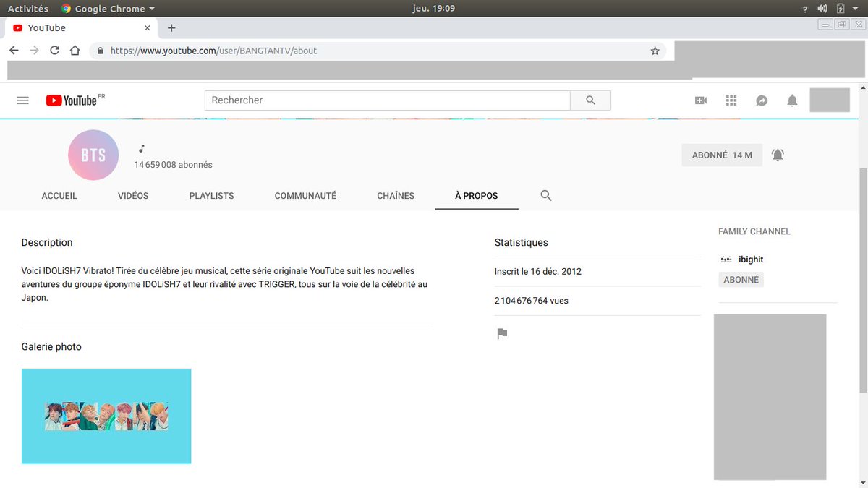
Task: Bookmark this page with the star
Action: (x=655, y=51)
